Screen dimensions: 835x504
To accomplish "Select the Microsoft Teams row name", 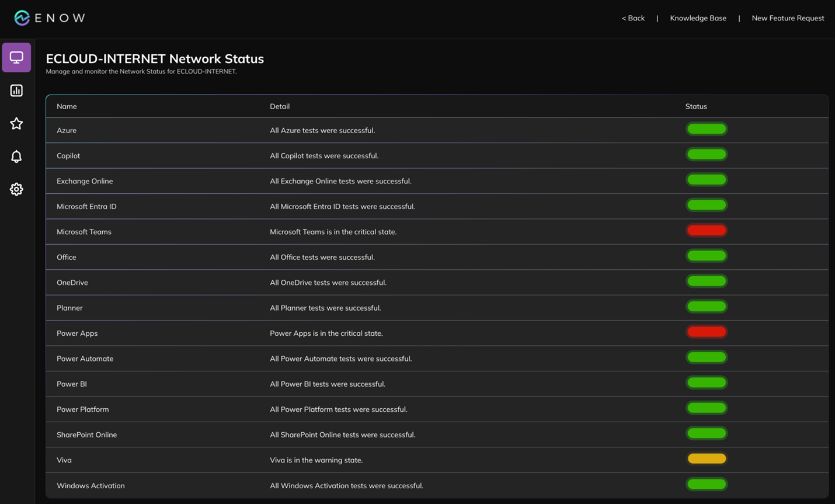I will click(84, 232).
